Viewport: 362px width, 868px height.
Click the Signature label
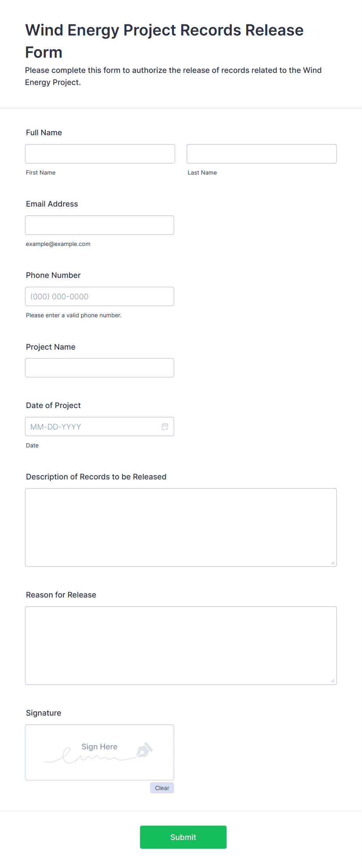point(44,713)
